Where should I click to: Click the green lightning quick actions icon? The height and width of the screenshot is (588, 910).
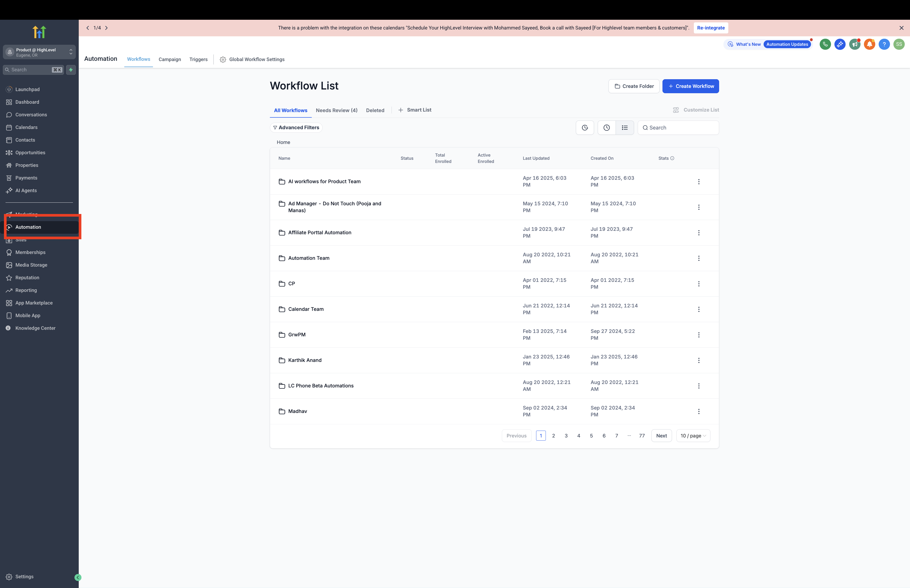coord(71,70)
